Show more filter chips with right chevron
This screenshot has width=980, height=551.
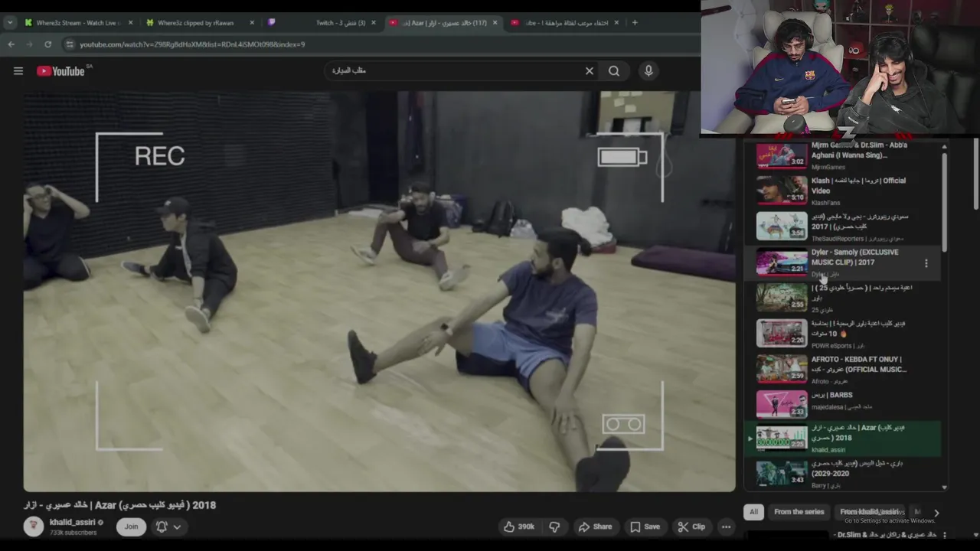click(x=936, y=513)
